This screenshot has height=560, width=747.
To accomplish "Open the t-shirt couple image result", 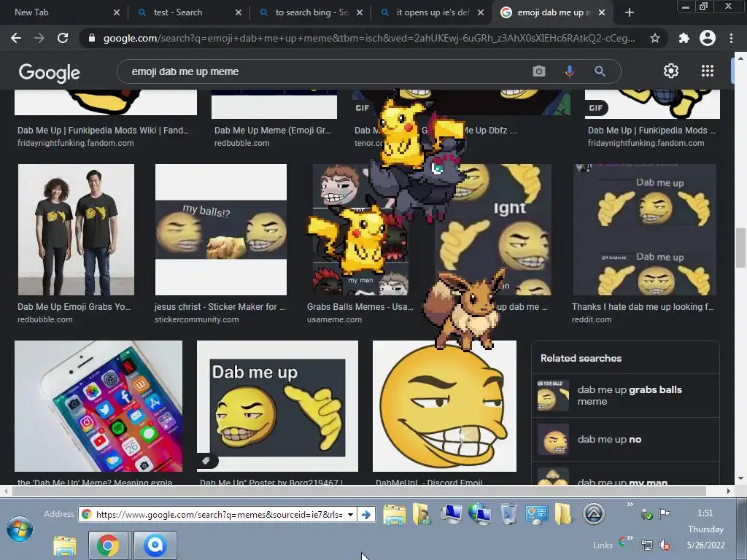I will point(76,230).
